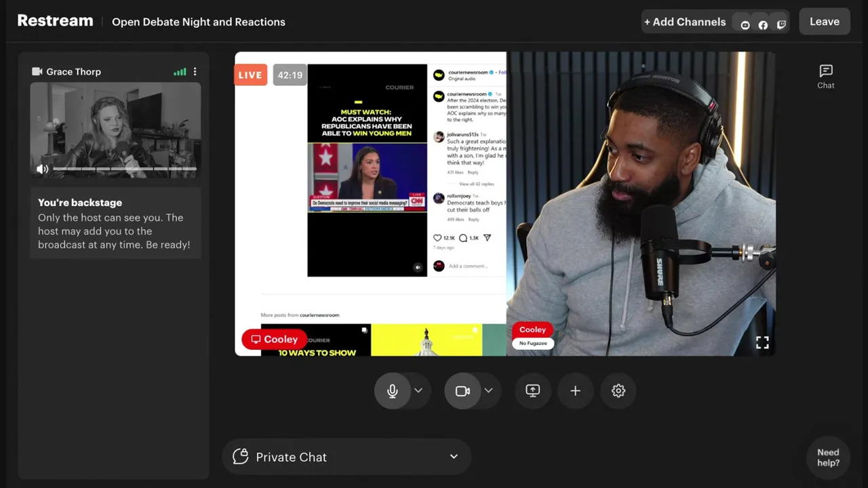Adjust Grace Thorp's preview volume slider

click(125, 169)
